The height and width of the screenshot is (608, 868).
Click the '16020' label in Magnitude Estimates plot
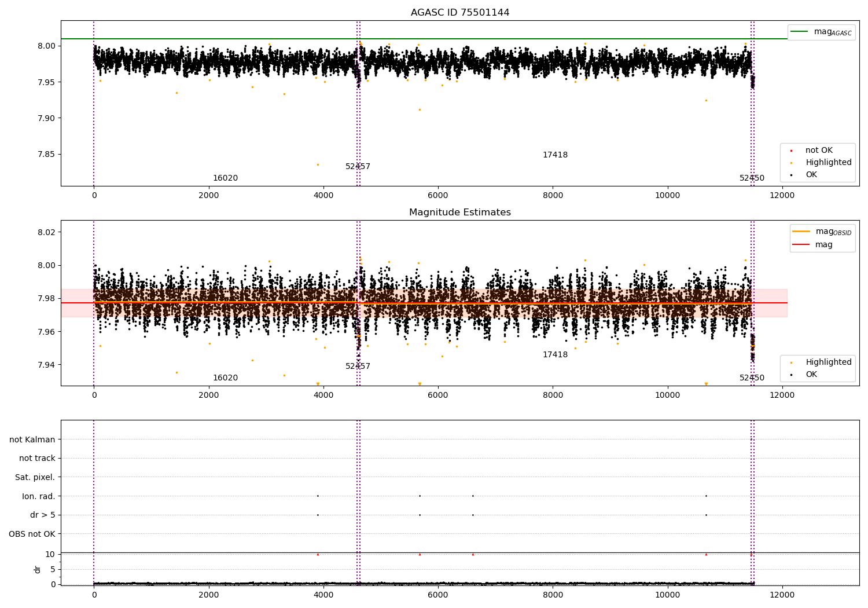(x=225, y=378)
